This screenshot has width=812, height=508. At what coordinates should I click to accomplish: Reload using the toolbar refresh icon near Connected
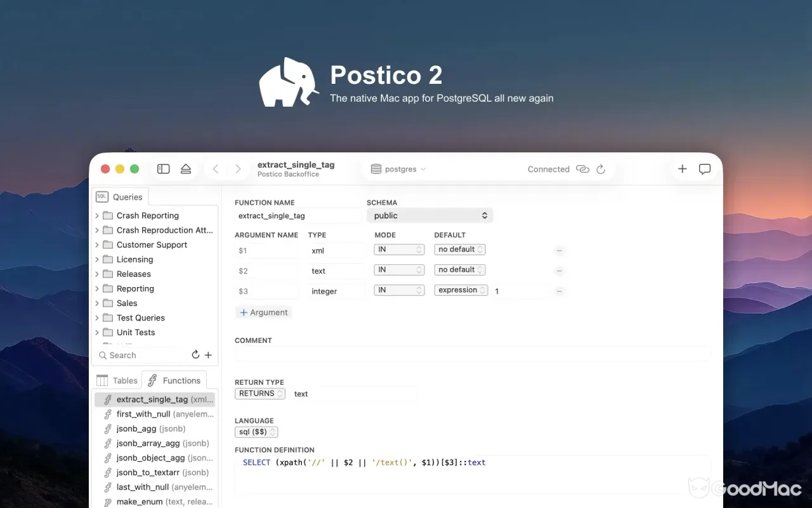[601, 169]
